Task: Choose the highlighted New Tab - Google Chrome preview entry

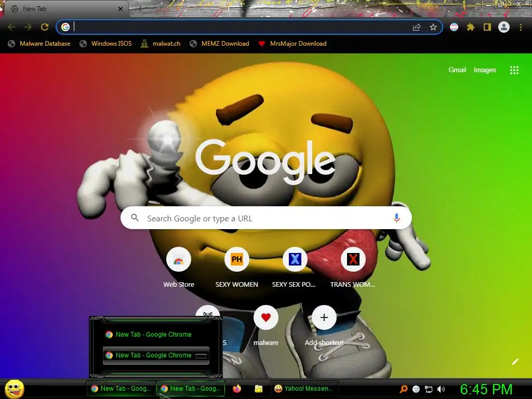Action: pos(156,355)
